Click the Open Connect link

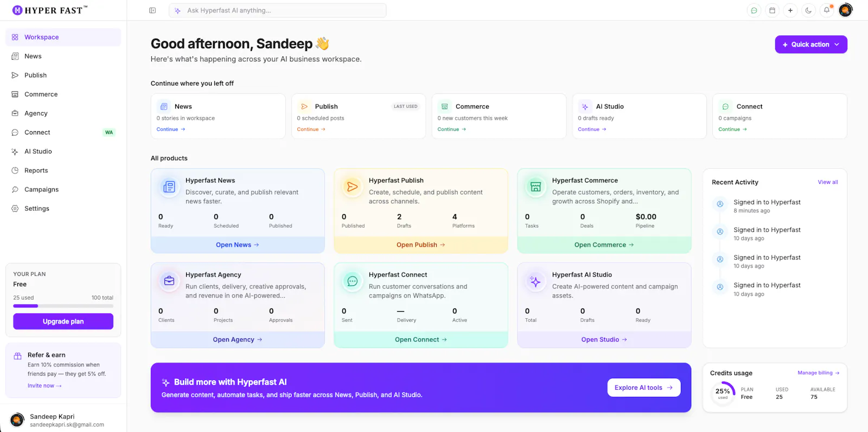click(x=421, y=340)
